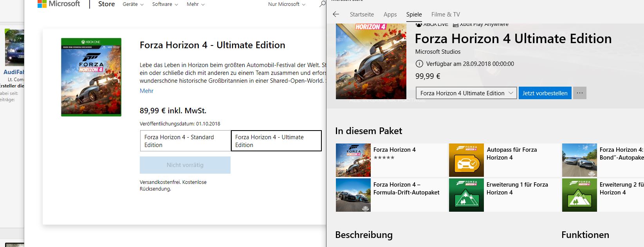Click the In diesem Paket heading

(x=369, y=131)
